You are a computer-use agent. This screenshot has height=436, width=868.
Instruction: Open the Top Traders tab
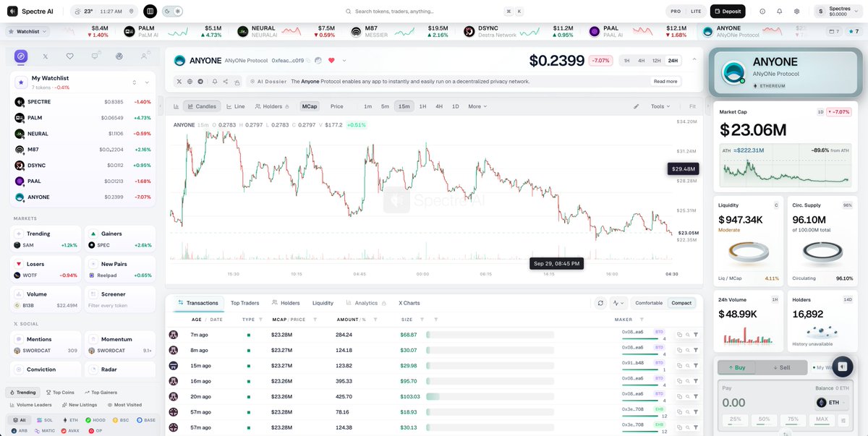coord(244,303)
